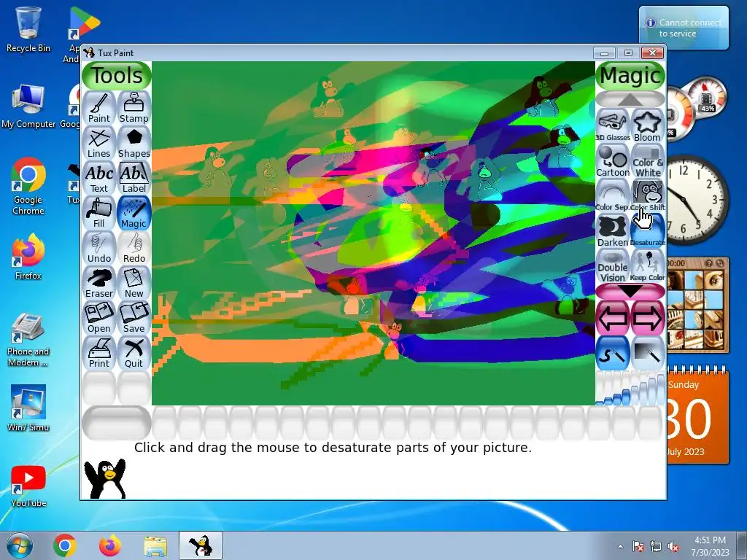Click the picture puzzle gadget
Viewport: 747px width, 560px height.
pos(697,305)
